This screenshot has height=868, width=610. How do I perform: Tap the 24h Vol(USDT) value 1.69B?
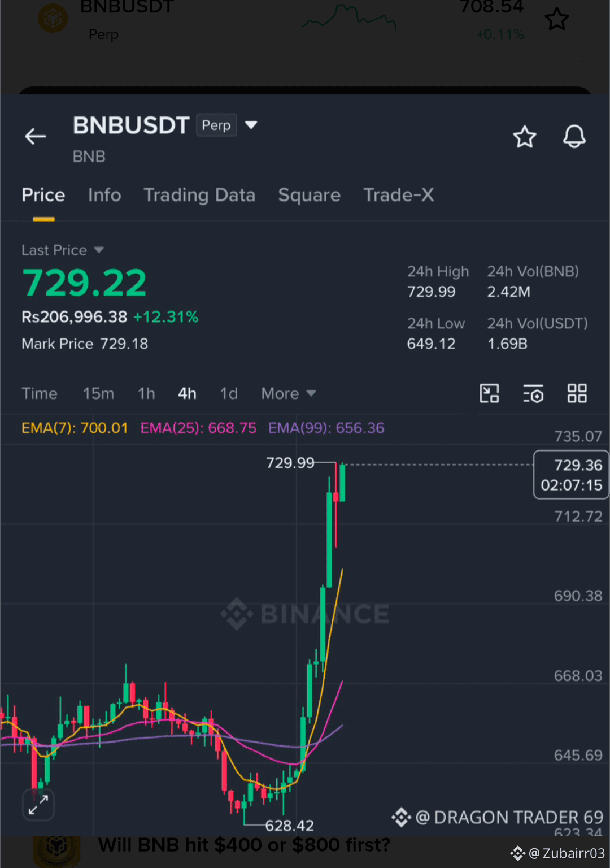coord(508,344)
